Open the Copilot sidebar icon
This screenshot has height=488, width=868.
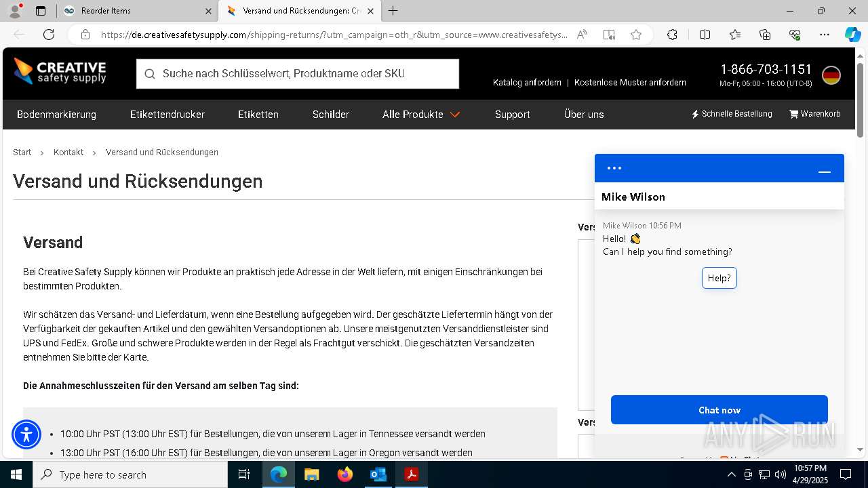point(852,35)
